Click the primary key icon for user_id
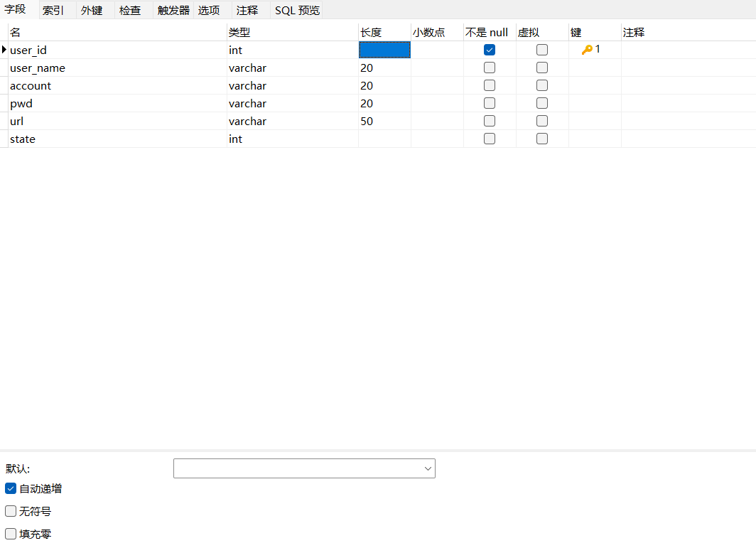The width and height of the screenshot is (756, 548). [588, 50]
